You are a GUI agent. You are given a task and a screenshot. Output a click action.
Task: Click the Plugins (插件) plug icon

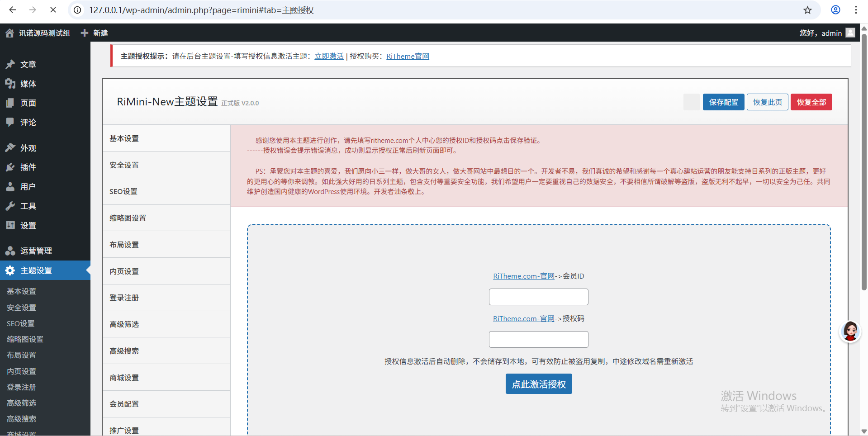(x=10, y=167)
